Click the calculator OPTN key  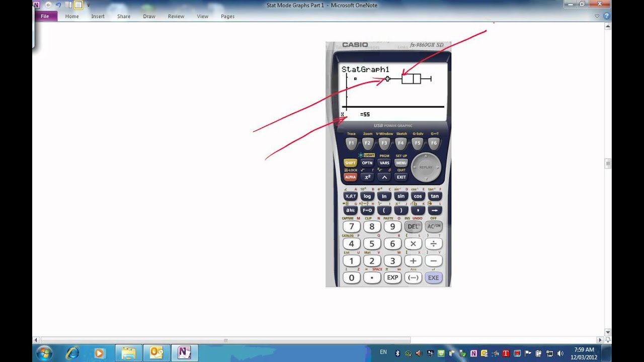(x=367, y=163)
